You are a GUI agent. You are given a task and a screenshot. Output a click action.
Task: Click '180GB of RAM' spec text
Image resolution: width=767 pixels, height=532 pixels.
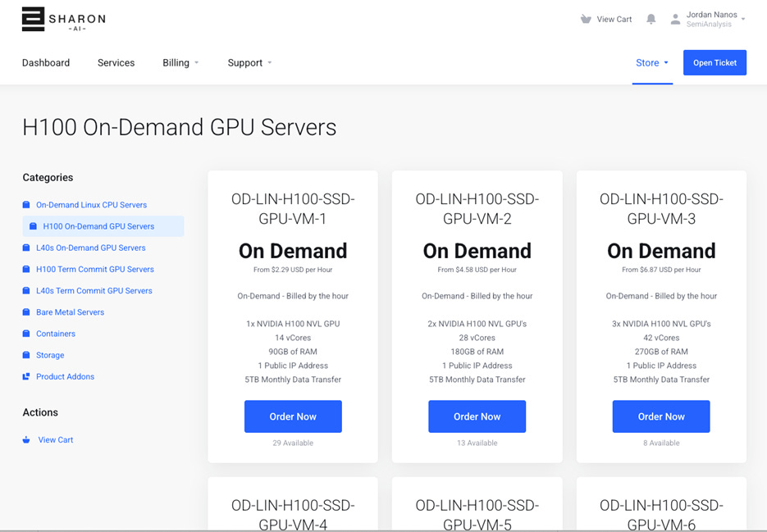click(x=477, y=352)
